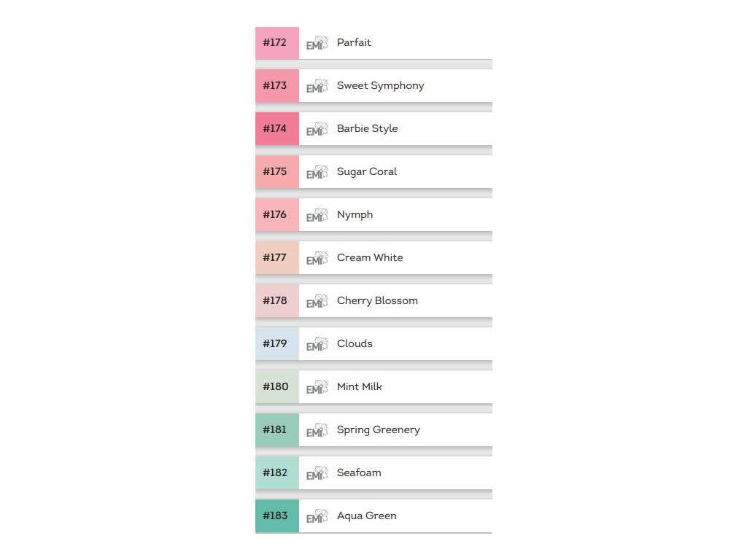Select the EMI icon next to Nymph

(x=317, y=215)
